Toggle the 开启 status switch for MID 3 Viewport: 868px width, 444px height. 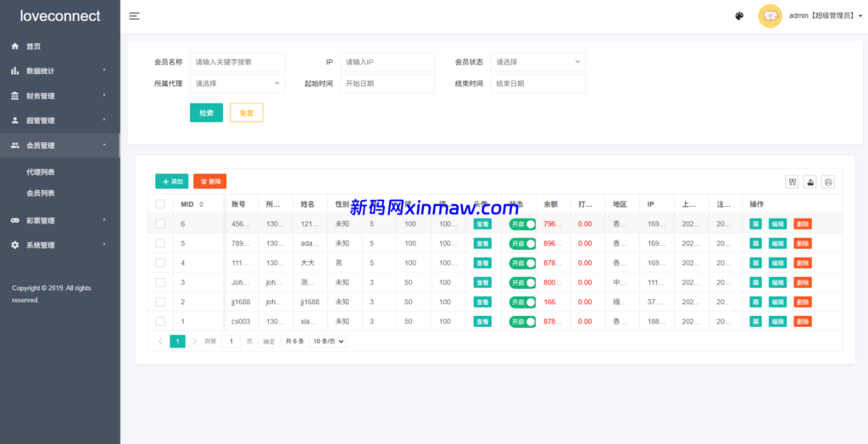click(522, 282)
